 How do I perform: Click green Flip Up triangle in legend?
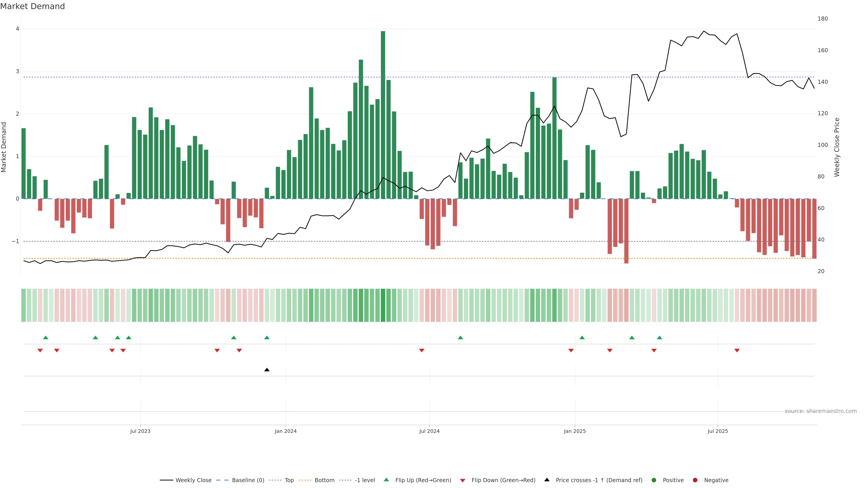point(387,480)
